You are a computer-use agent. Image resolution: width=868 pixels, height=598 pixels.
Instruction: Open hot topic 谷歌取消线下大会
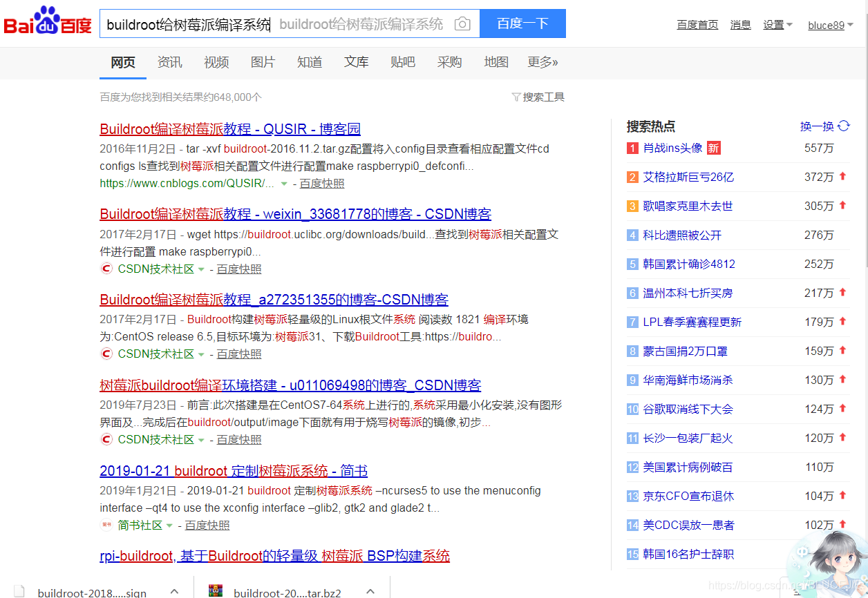point(688,409)
